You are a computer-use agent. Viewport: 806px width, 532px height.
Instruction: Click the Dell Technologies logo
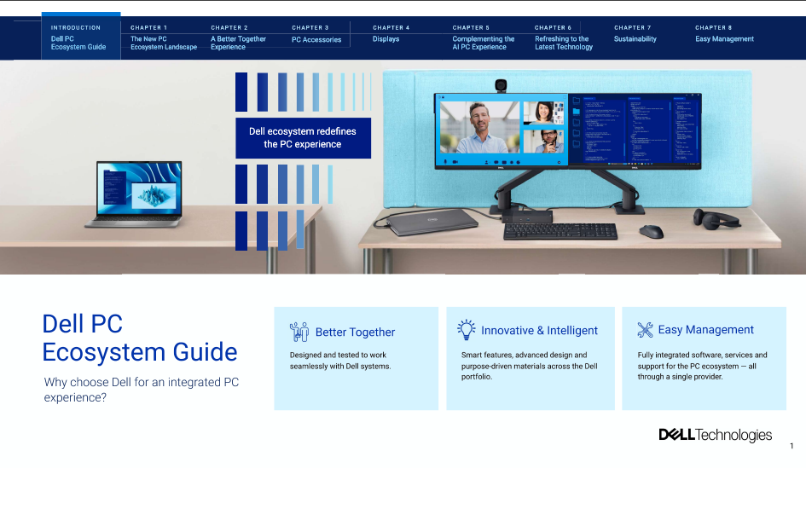[715, 434]
